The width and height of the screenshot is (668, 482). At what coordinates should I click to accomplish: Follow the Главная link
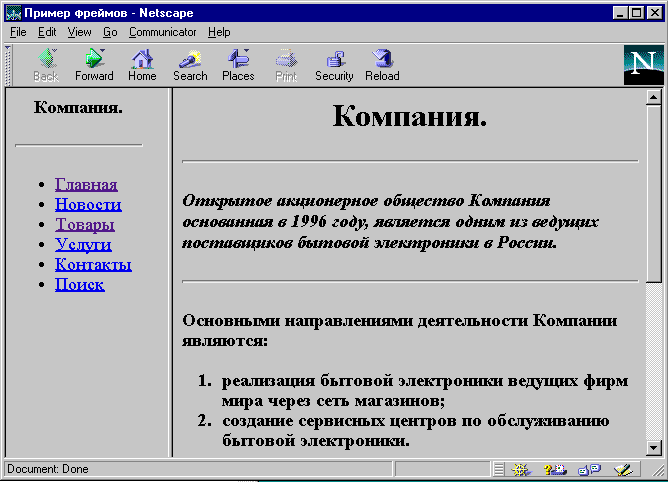tap(86, 185)
